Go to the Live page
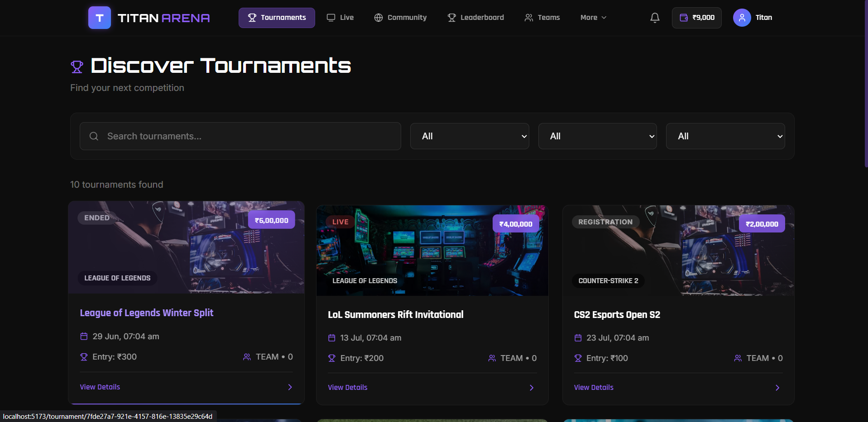Viewport: 868px width, 422px height. [340, 18]
